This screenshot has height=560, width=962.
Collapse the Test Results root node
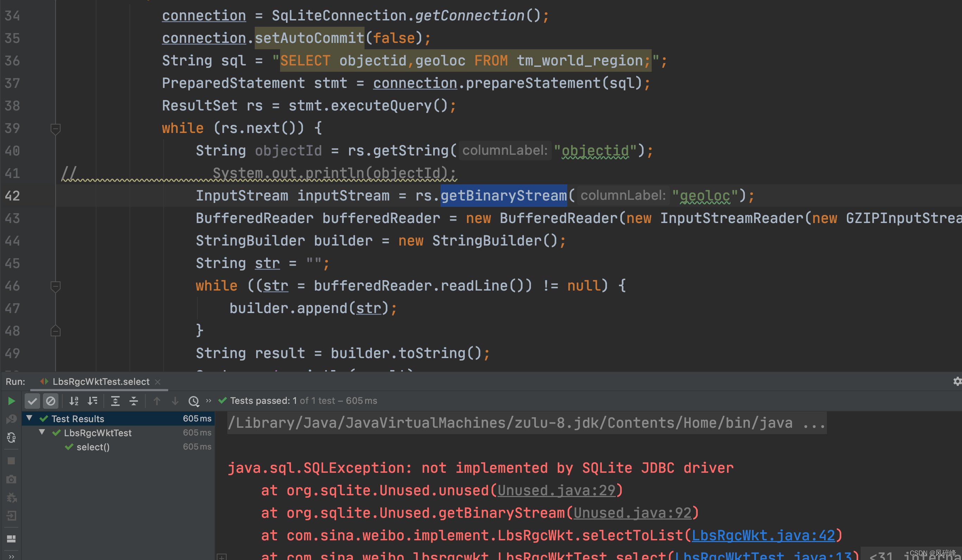coord(30,418)
